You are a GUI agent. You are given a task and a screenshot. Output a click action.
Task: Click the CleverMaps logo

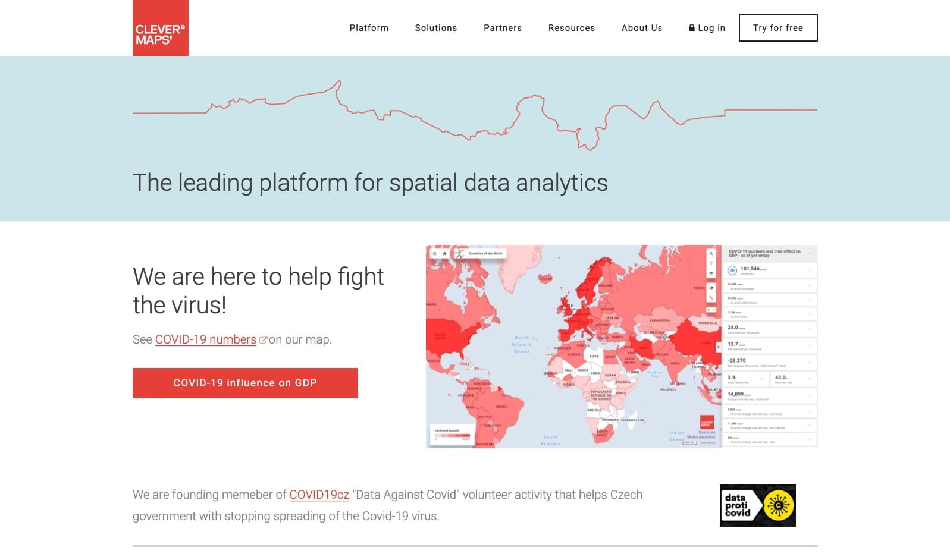tap(160, 28)
